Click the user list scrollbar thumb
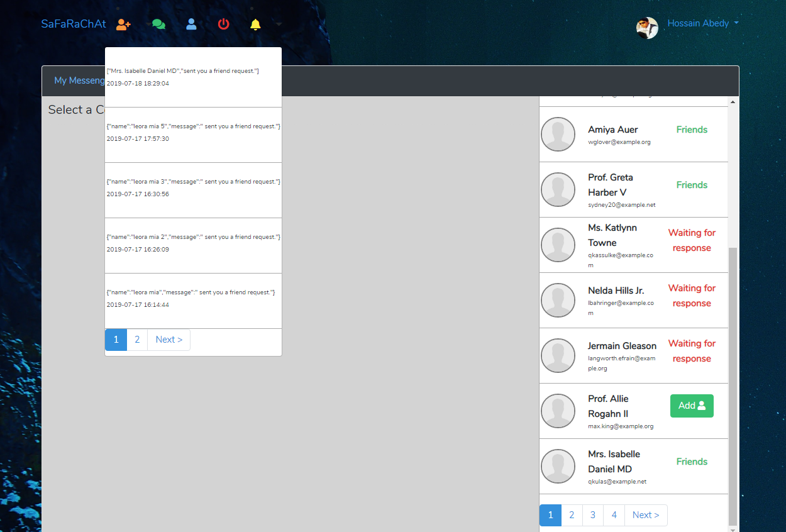 point(733,386)
